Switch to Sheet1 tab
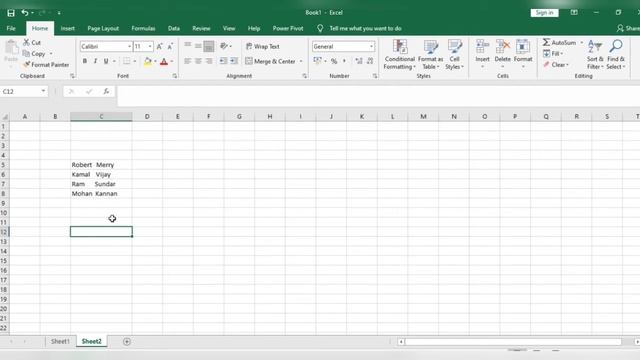This screenshot has width=640, height=360. pos(60,341)
